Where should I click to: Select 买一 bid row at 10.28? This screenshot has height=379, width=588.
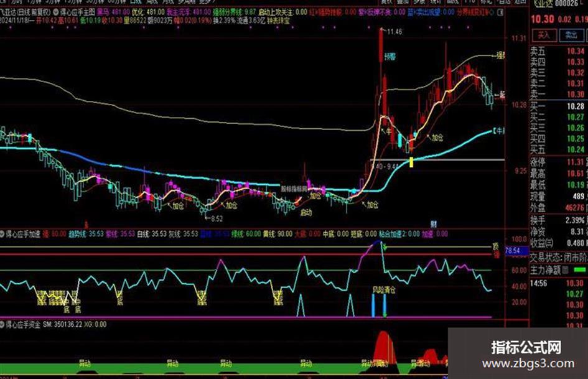coord(558,106)
